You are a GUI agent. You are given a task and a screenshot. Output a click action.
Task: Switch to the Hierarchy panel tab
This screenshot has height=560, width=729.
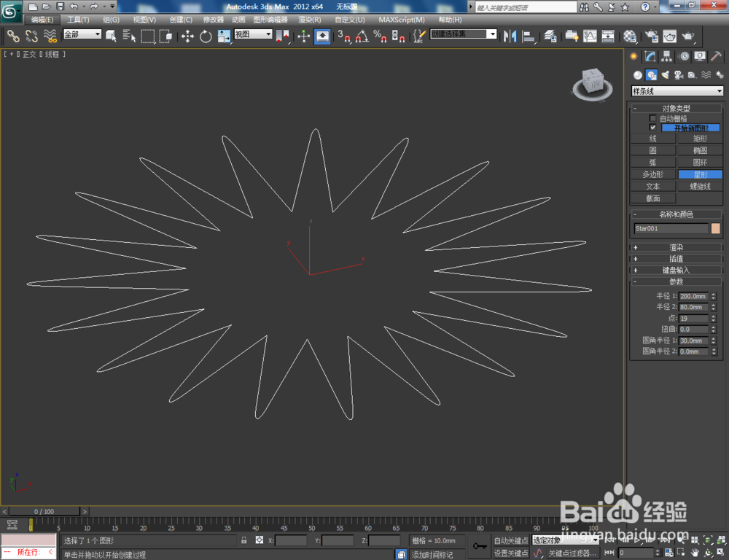coord(667,56)
